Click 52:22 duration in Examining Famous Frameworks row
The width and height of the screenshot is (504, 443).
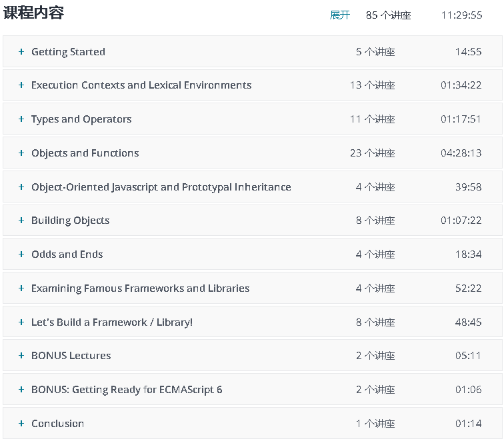pos(468,288)
